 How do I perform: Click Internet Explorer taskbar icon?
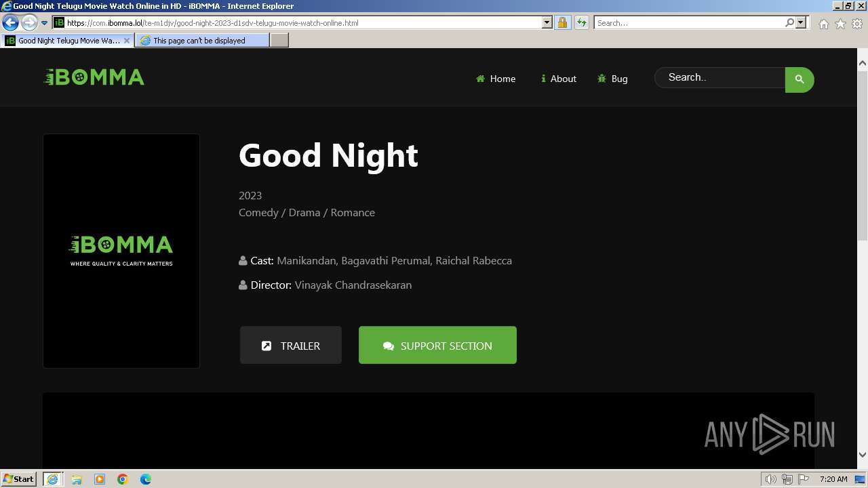[x=52, y=479]
